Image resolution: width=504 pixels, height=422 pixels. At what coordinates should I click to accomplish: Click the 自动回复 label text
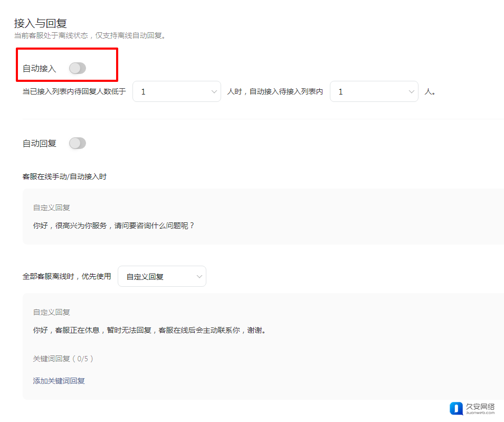pos(39,143)
